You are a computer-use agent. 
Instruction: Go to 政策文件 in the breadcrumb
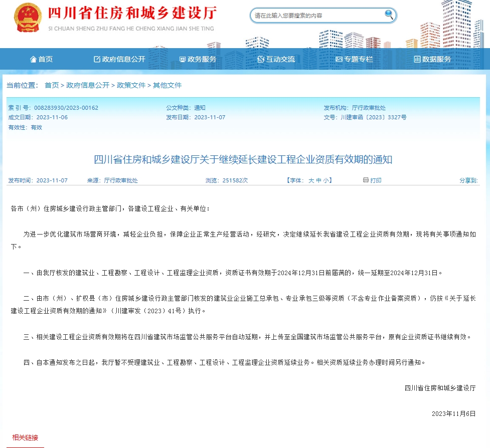[x=131, y=85]
